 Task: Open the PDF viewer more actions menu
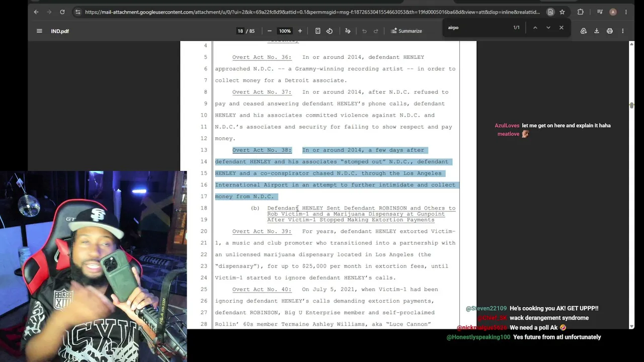(x=623, y=31)
